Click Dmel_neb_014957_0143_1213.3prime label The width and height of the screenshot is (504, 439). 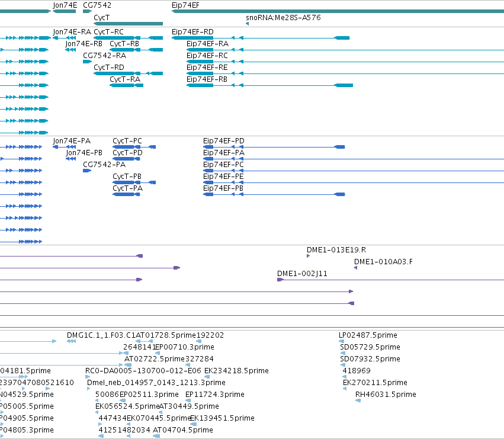click(x=156, y=383)
